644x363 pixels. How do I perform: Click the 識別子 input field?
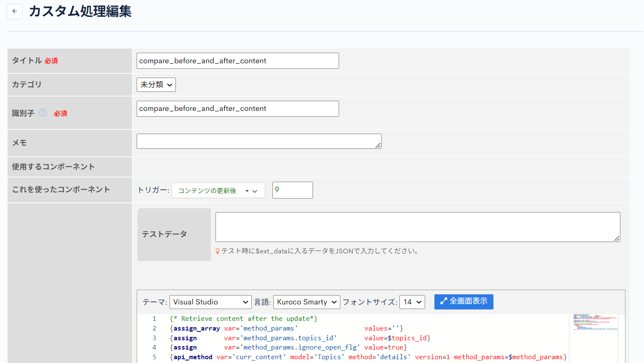tap(237, 109)
